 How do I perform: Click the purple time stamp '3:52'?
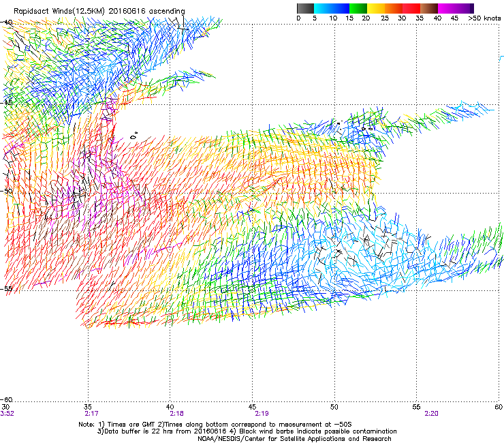[7, 414]
